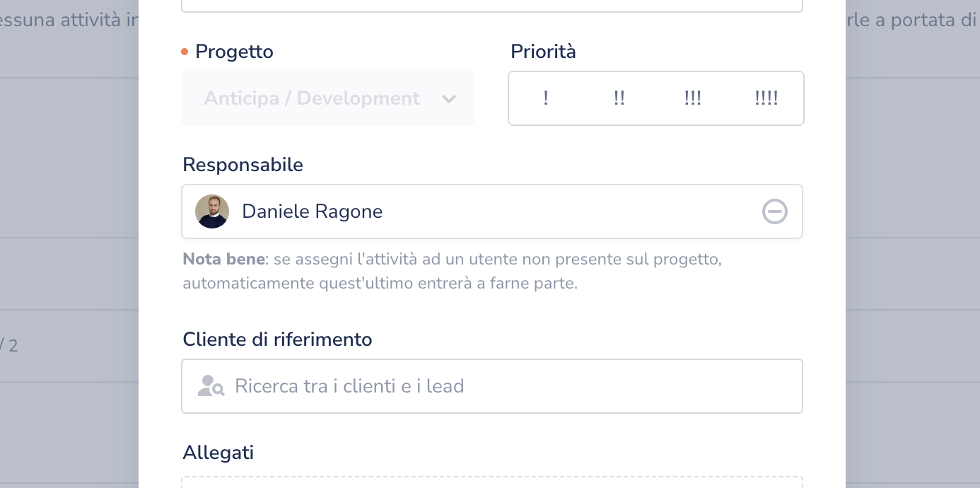This screenshot has height=488, width=980.
Task: Click the dashed Allegati upload area
Action: [x=491, y=482]
